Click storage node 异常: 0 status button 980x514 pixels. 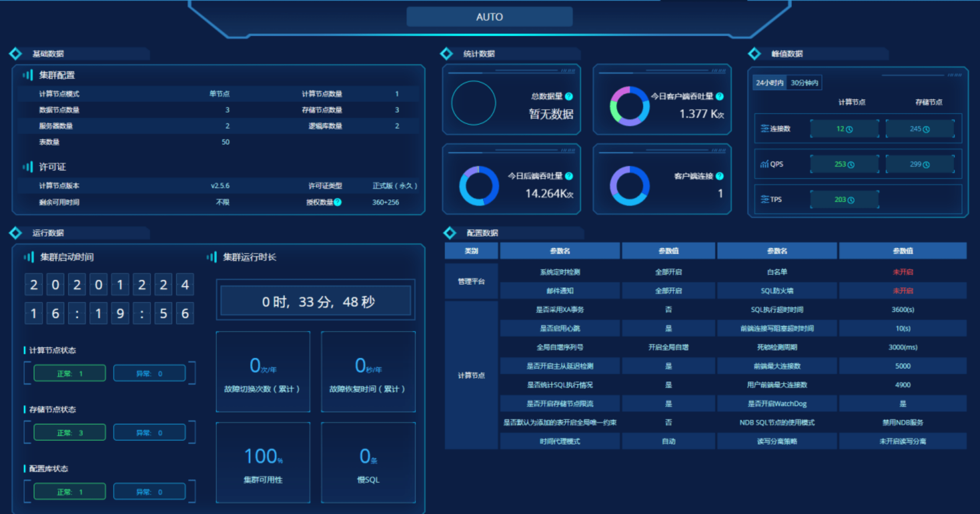point(149,433)
